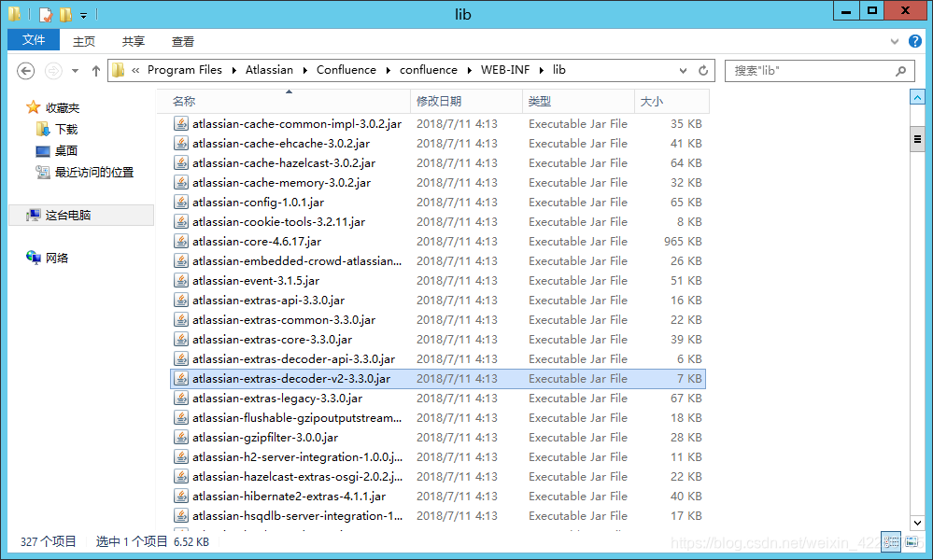
Task: Switch to large icons view layout
Action: pos(911,541)
